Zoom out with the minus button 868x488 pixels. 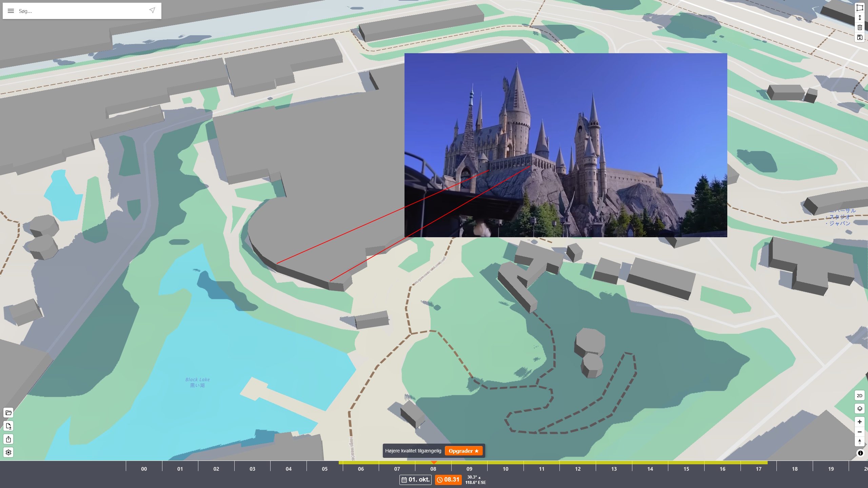click(860, 432)
